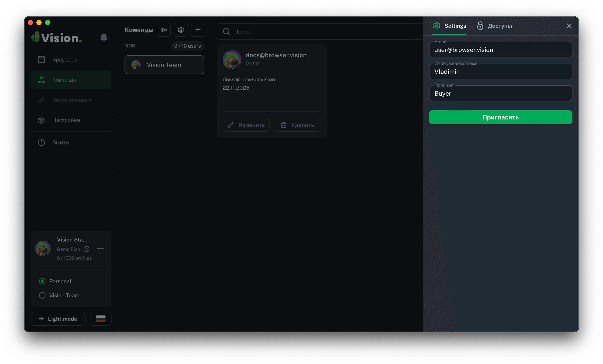Open Браузеры in the sidebar

(x=65, y=60)
